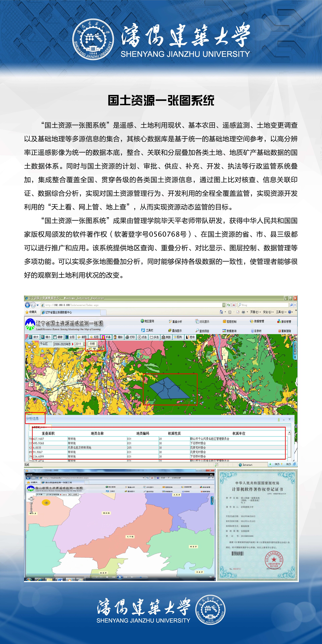Toggle the 卷帘 swipe tool
322x644 pixels.
pos(190,337)
